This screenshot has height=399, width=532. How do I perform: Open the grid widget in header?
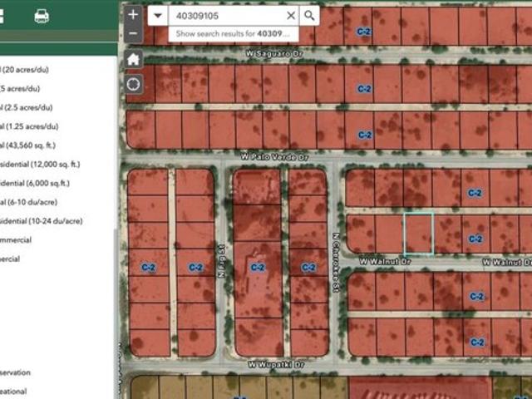coord(2,16)
